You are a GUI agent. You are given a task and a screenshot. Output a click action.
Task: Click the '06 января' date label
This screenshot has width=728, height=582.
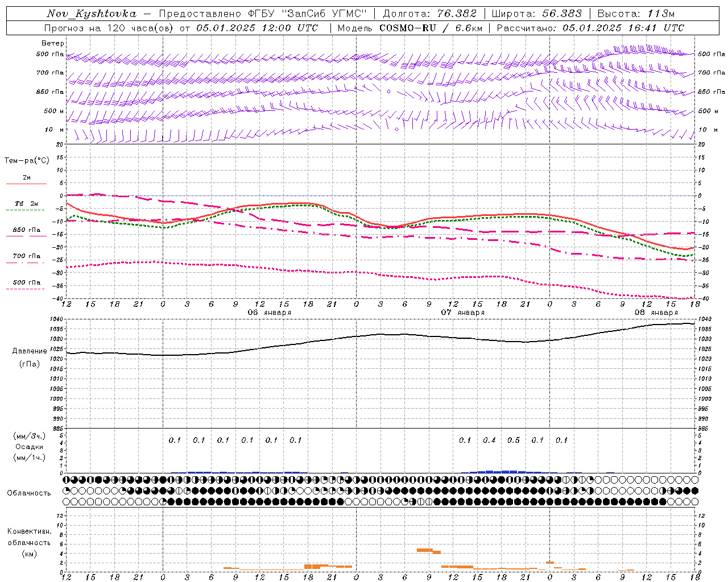[x=270, y=313]
